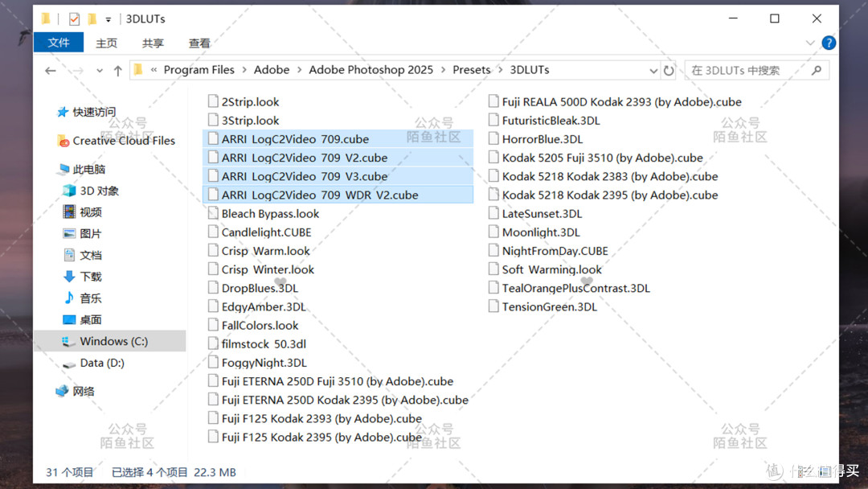The height and width of the screenshot is (489, 868).
Task: Click file icon of TealOrangePlusContrast.3DL
Action: pos(493,287)
